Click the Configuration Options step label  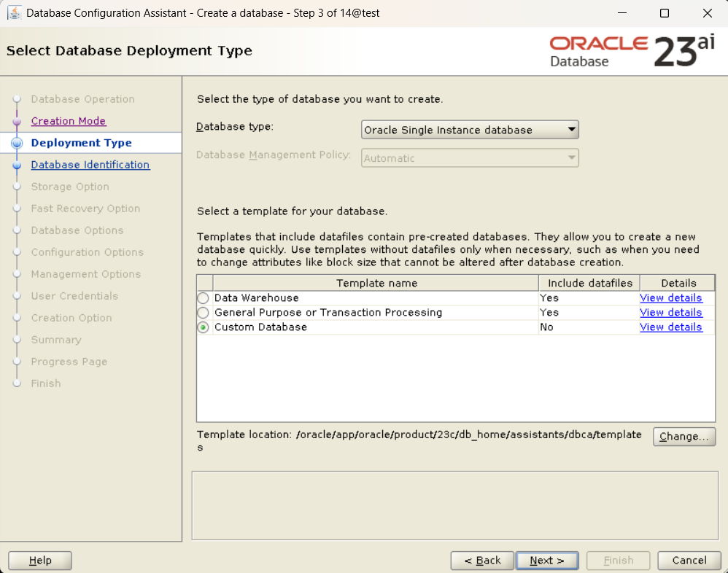[88, 252]
